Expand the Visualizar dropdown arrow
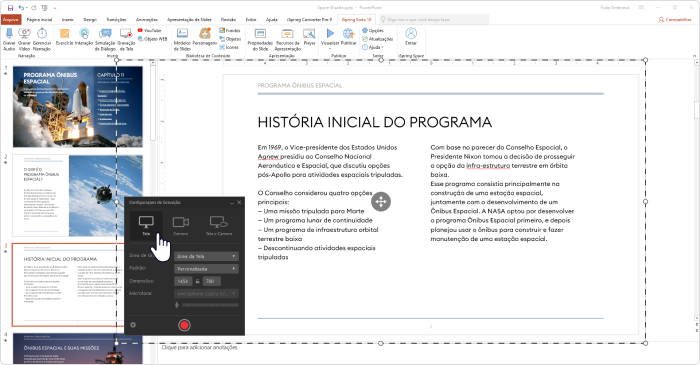 (330, 49)
